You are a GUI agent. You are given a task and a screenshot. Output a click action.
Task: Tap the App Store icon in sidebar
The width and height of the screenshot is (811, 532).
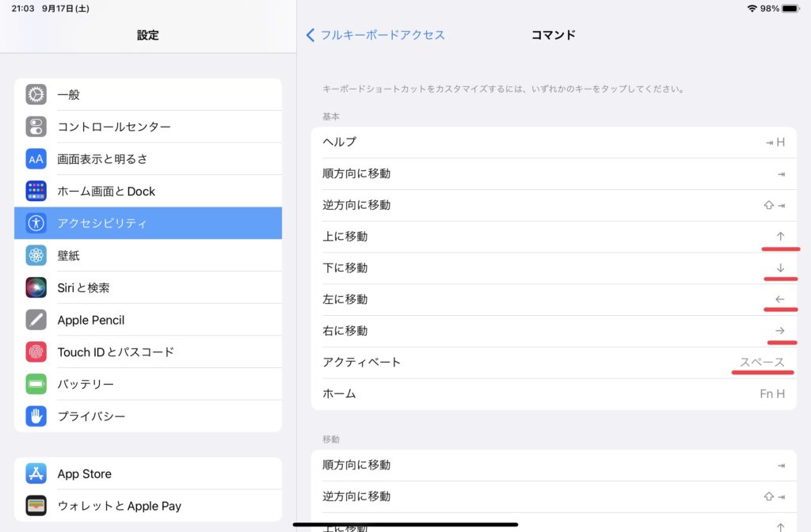pos(36,474)
